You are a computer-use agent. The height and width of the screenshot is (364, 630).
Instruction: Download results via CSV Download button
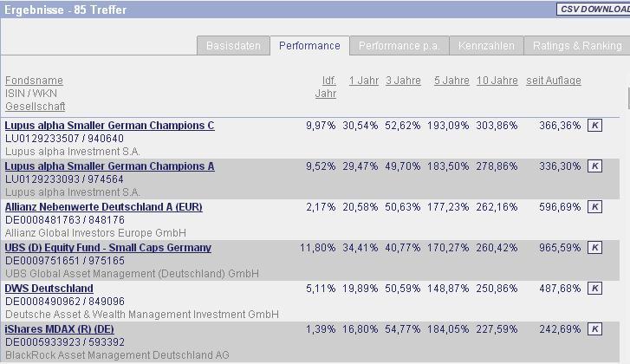point(593,10)
